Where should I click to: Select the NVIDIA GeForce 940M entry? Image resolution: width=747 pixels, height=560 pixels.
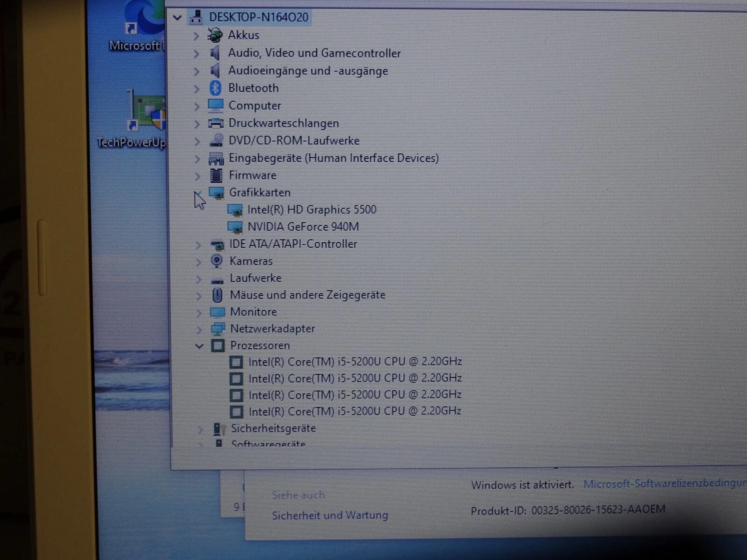tap(303, 227)
